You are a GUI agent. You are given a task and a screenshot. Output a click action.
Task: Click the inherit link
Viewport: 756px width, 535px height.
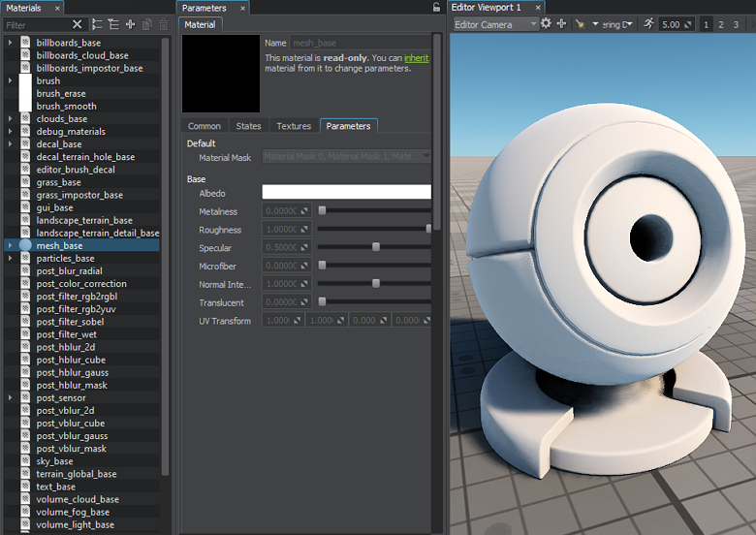416,58
